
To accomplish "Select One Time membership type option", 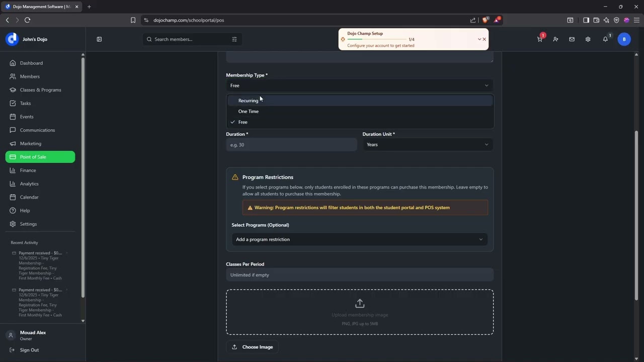I will coord(360,111).
